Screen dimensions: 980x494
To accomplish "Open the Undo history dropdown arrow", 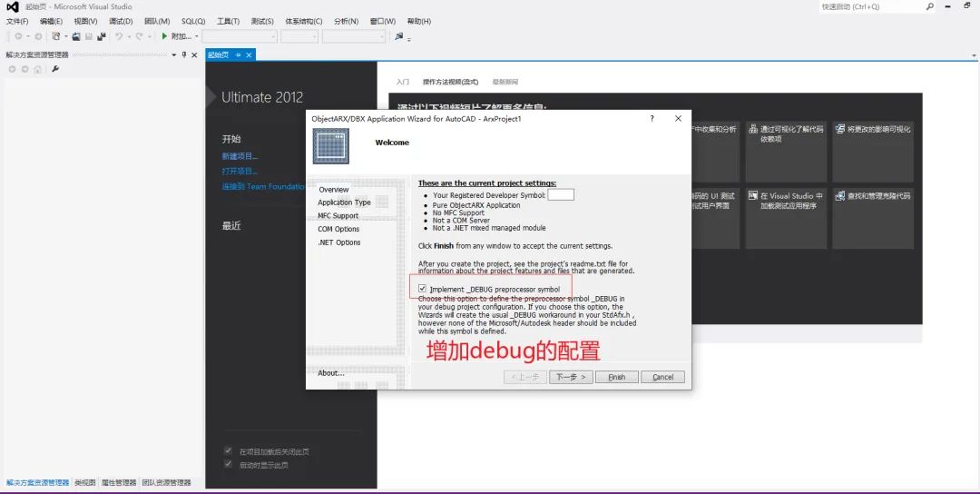I will tap(129, 37).
